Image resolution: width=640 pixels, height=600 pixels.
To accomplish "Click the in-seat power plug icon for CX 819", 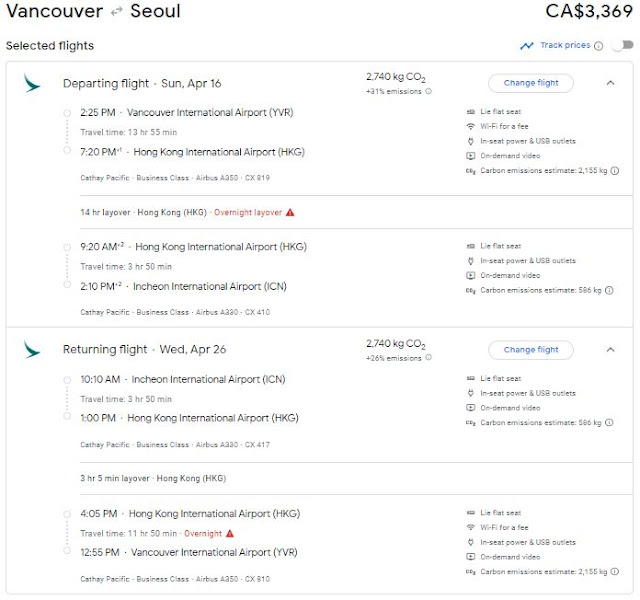I will (x=471, y=141).
